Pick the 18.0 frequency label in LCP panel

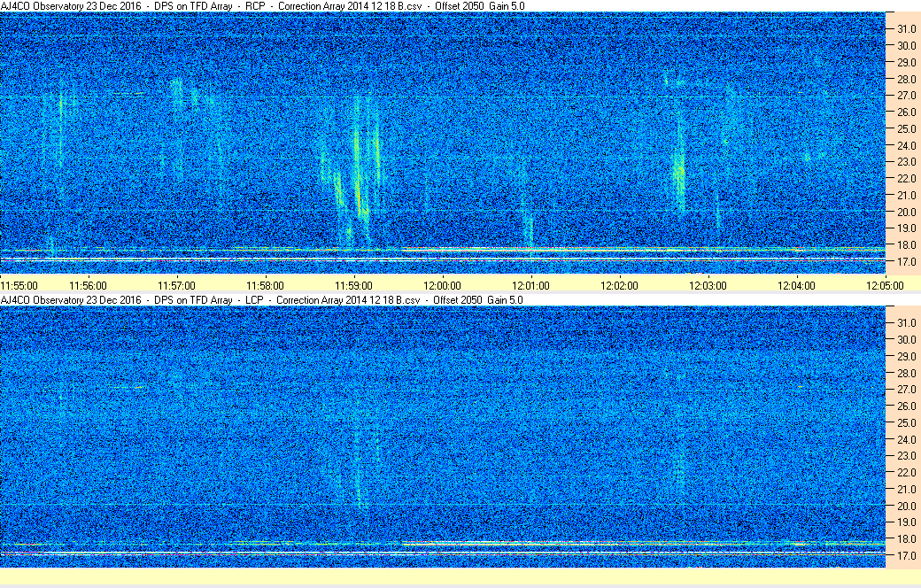pos(906,538)
